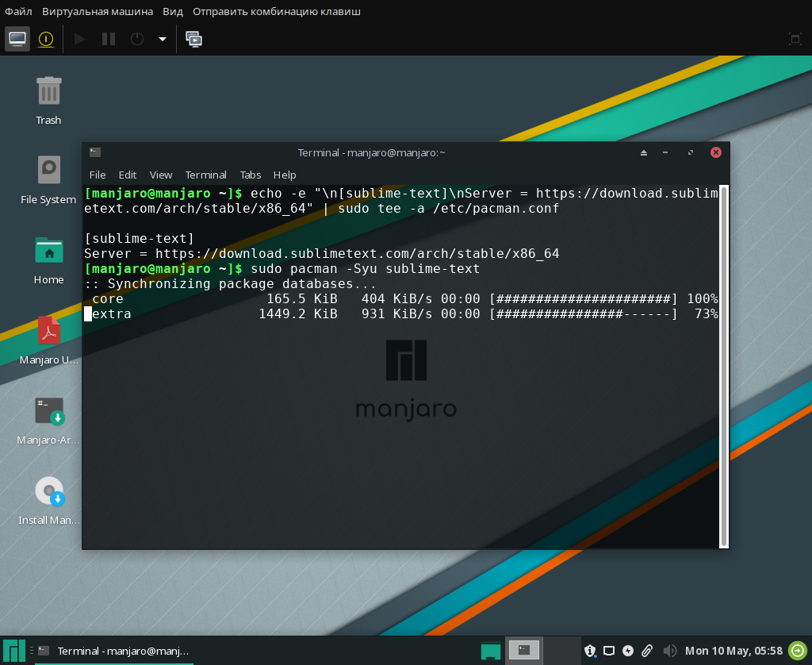Toggle the VM console display view button
Image resolution: width=812 pixels, height=665 pixels.
(17, 38)
